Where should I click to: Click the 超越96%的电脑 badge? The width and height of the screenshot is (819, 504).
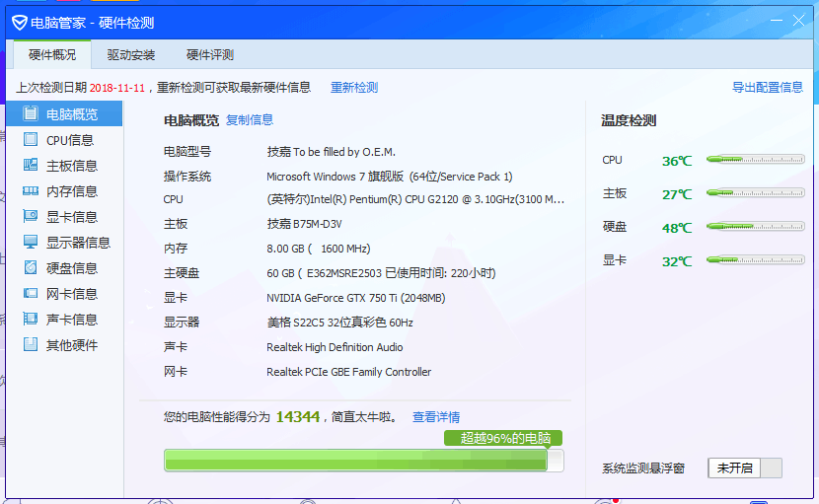[x=503, y=438]
